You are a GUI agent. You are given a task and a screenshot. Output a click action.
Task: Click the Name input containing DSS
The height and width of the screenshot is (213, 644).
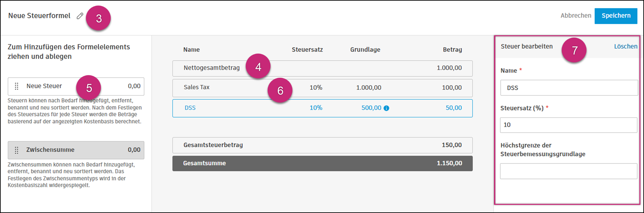[569, 88]
